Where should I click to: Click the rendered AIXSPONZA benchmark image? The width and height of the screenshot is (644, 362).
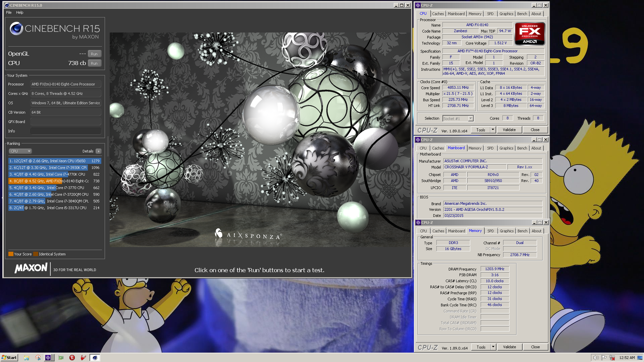(x=260, y=140)
